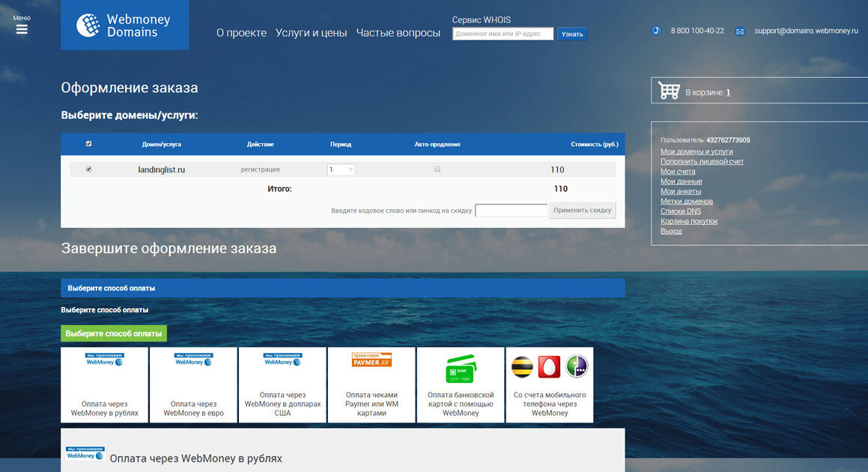Open 'Пополнить лицевой счет' link
The height and width of the screenshot is (472, 868).
pos(702,161)
